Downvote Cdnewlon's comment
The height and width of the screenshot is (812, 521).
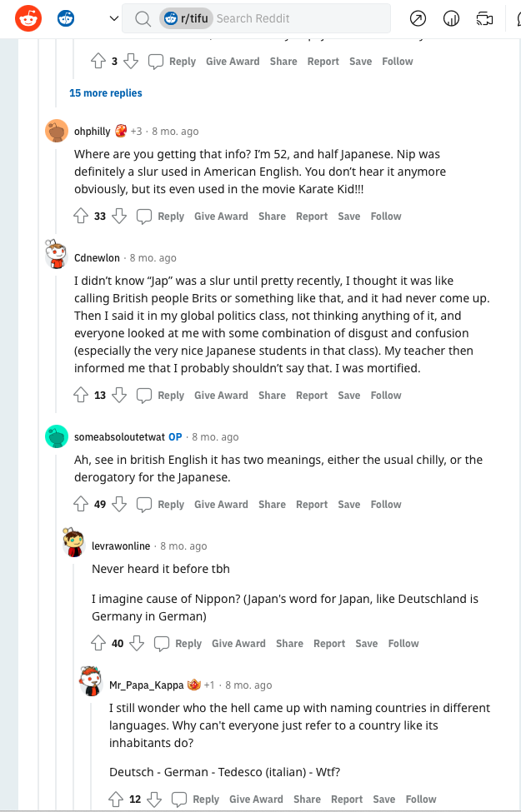[119, 395]
